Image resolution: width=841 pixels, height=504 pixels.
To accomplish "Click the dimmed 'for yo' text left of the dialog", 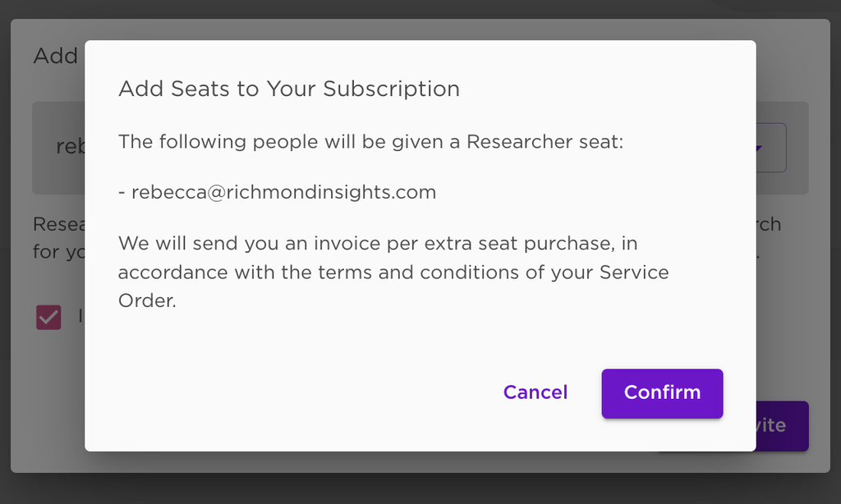I will [x=58, y=252].
